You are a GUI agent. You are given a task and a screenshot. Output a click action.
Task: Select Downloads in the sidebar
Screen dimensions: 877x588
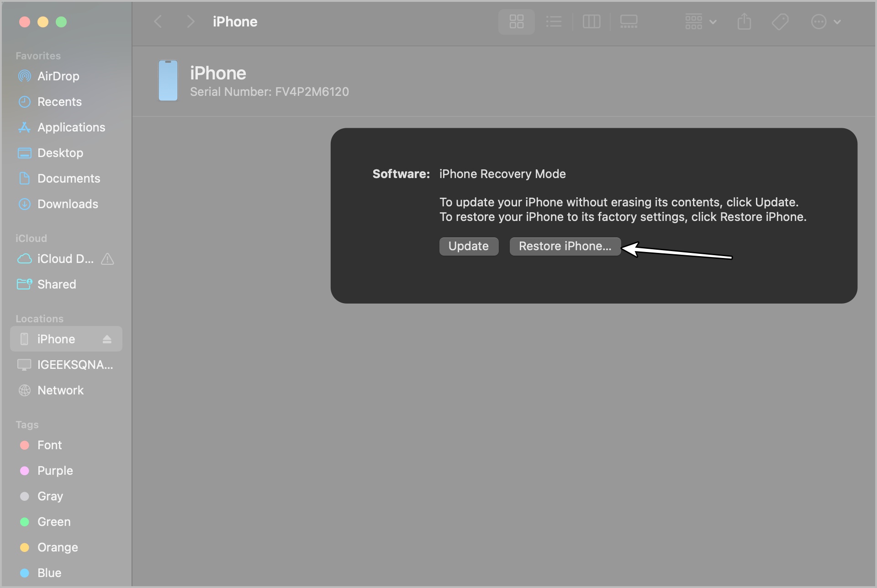(68, 204)
